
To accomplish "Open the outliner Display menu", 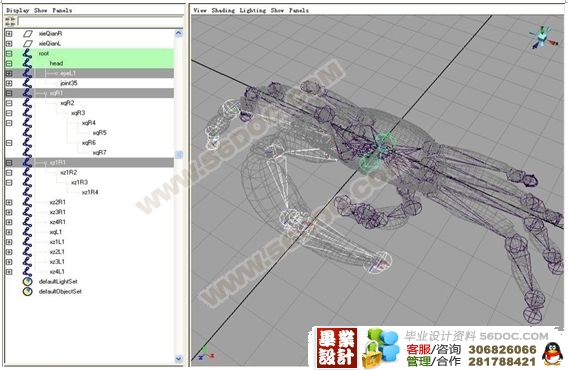I will coord(17,10).
